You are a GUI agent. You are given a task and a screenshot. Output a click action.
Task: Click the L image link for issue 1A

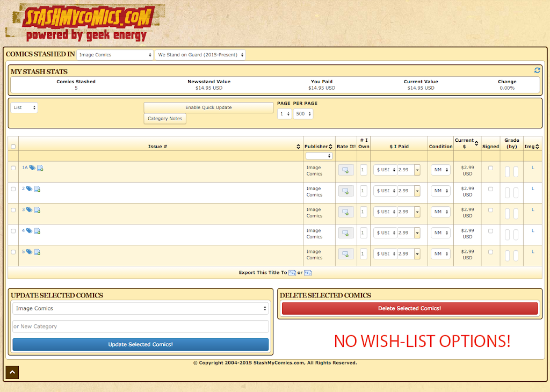pyautogui.click(x=533, y=168)
